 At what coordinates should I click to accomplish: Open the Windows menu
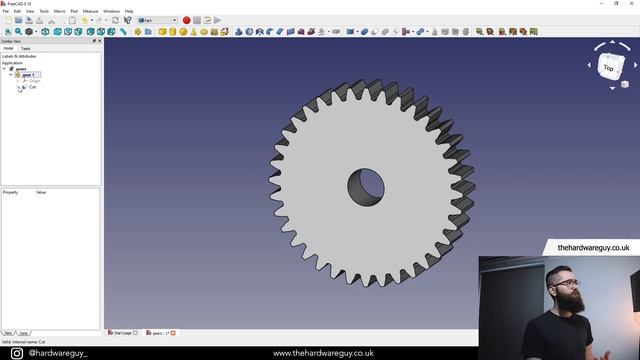pos(111,11)
